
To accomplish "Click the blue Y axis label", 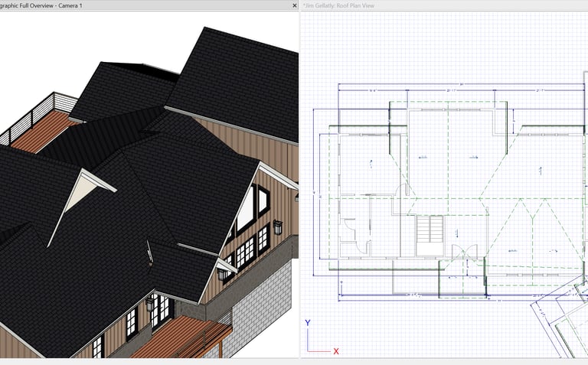I will pyautogui.click(x=308, y=323).
